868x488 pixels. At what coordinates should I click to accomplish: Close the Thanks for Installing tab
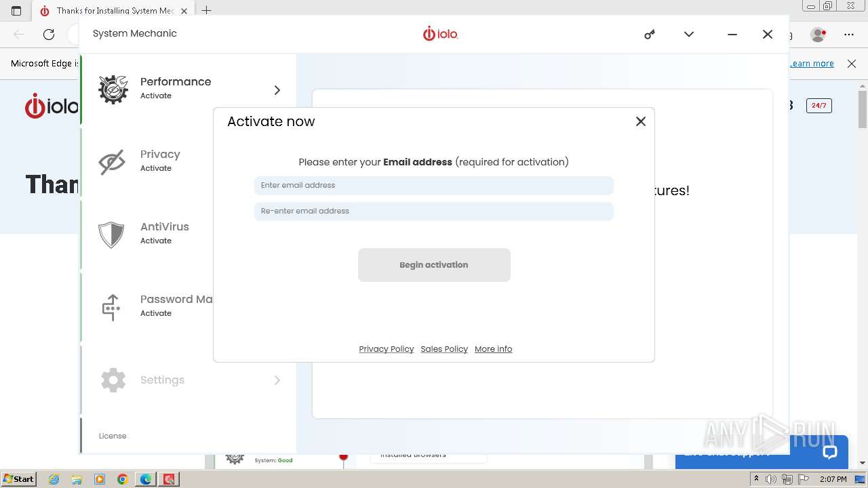[184, 11]
